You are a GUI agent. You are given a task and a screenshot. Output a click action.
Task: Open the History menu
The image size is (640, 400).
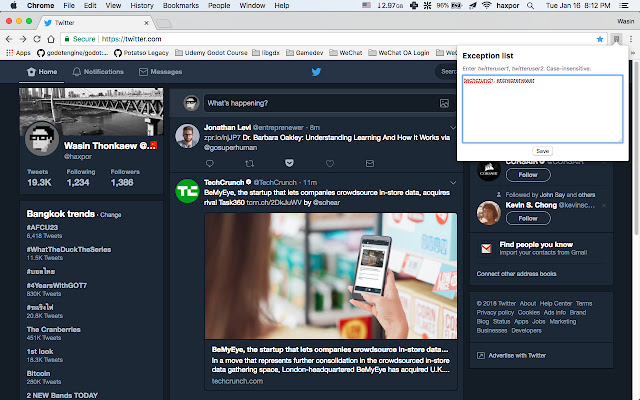[142, 5]
